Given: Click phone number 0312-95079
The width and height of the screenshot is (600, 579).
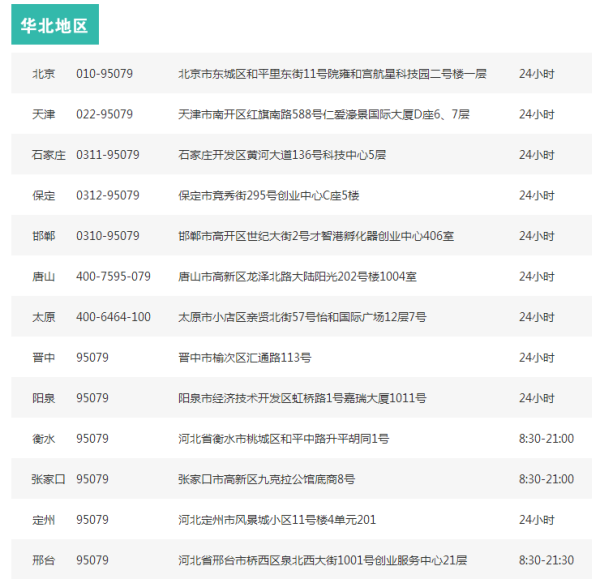Looking at the screenshot, I should coord(108,195).
